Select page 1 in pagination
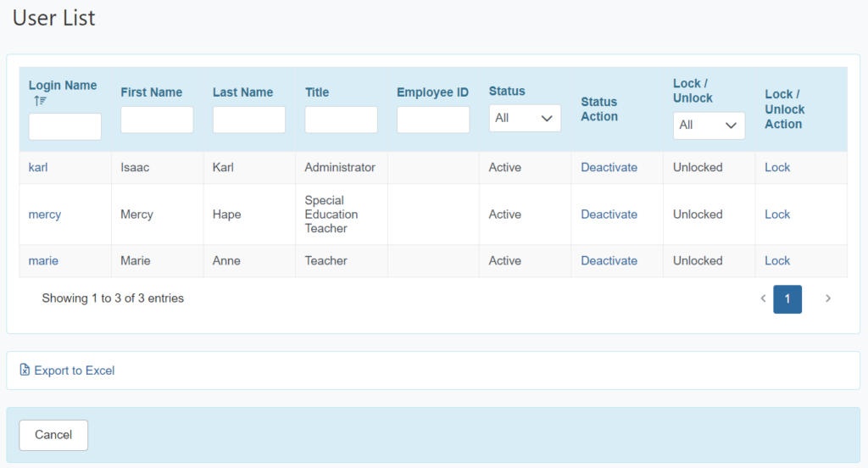 [x=787, y=299]
